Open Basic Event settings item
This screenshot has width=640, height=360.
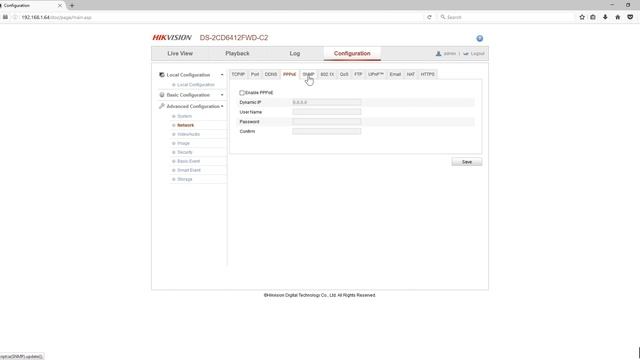pos(188,161)
